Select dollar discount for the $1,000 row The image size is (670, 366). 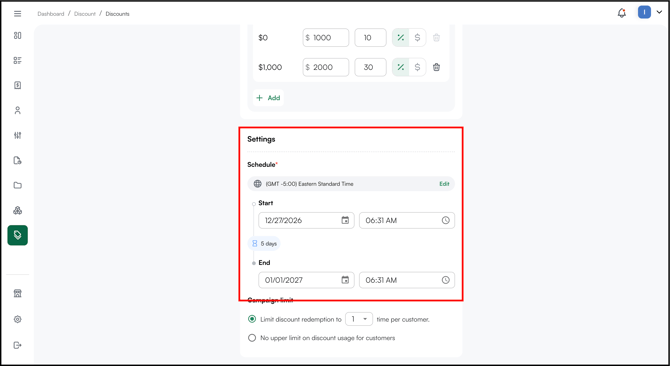click(x=417, y=67)
